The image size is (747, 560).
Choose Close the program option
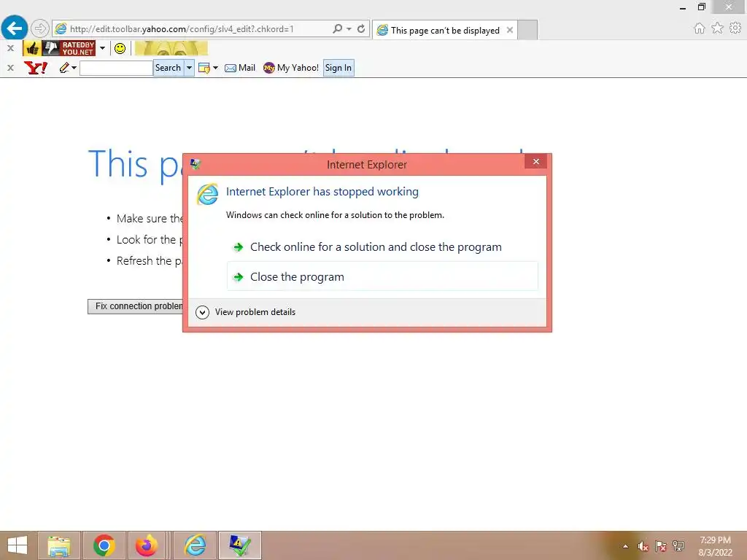tap(382, 276)
